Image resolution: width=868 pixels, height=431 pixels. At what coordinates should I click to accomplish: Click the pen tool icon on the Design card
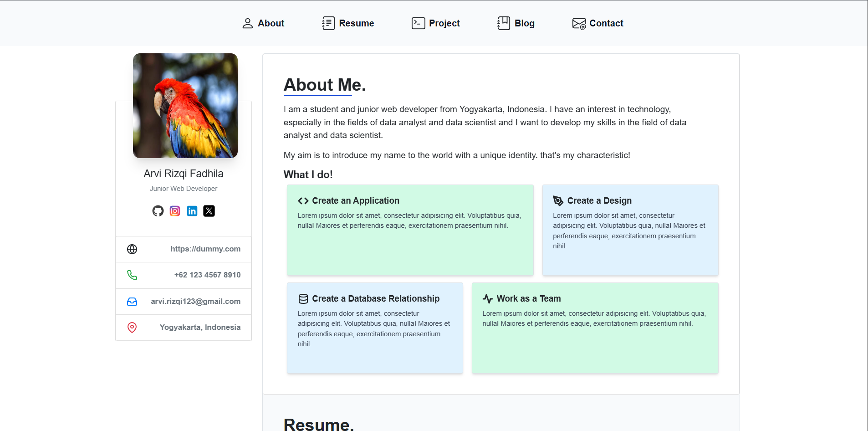(558, 201)
